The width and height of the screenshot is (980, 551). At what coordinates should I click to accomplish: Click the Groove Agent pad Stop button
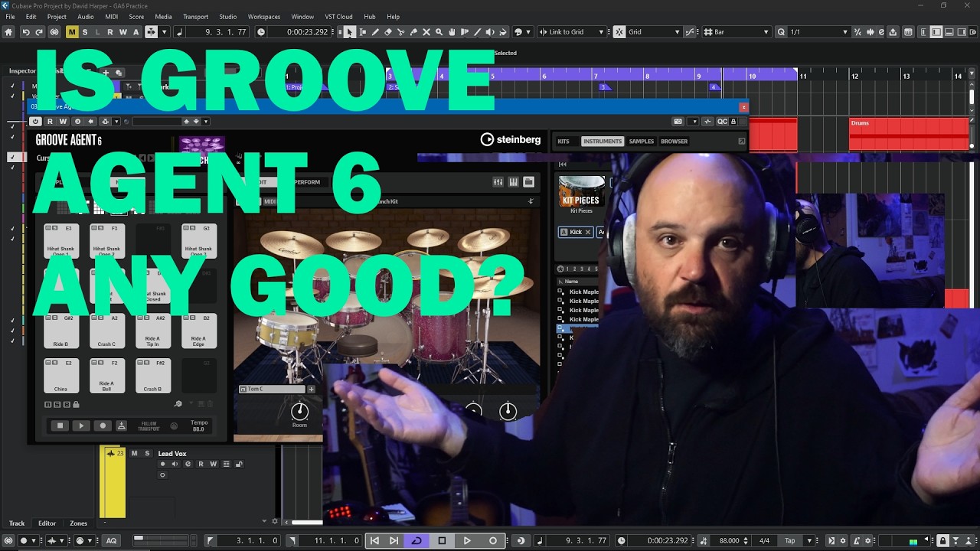point(60,425)
